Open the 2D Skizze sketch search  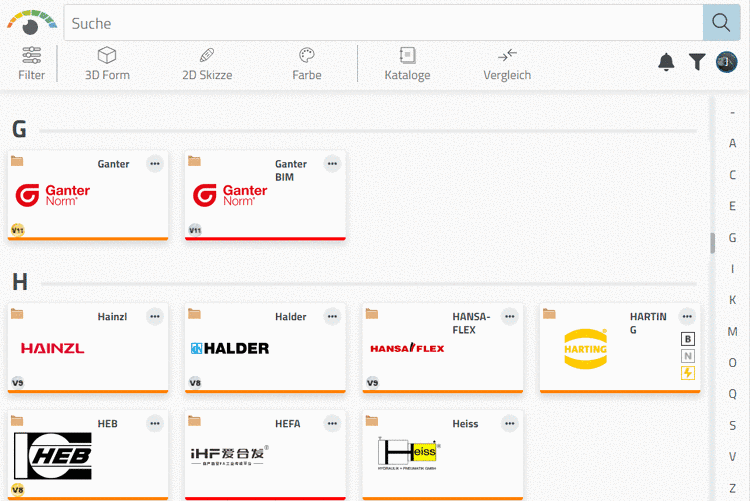pos(207,64)
